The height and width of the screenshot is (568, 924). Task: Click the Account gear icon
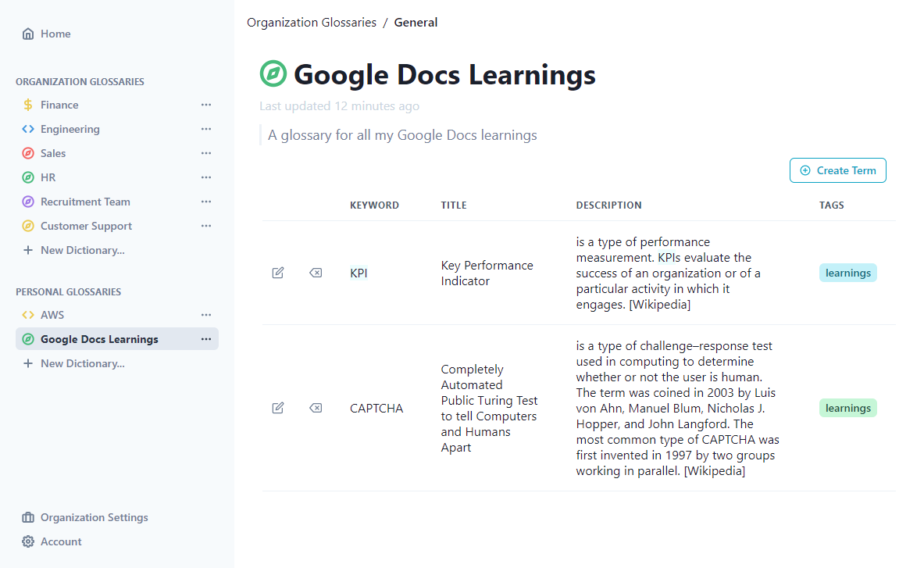tap(27, 541)
